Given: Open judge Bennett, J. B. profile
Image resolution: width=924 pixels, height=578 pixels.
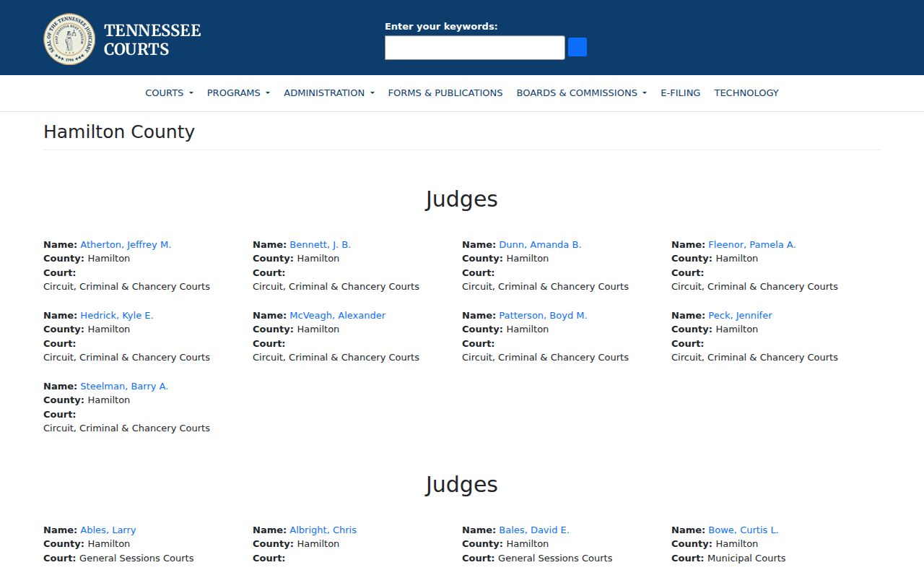Looking at the screenshot, I should pos(320,244).
